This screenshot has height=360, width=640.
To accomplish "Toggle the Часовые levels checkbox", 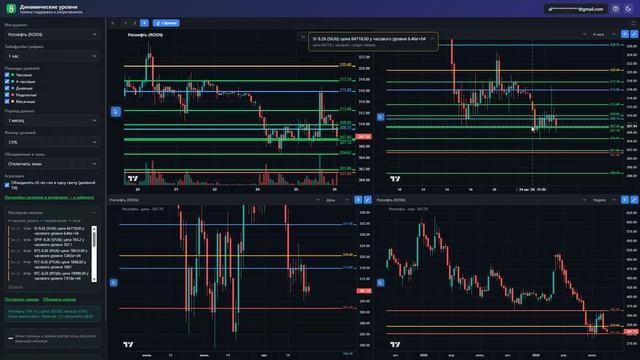I will (7, 75).
